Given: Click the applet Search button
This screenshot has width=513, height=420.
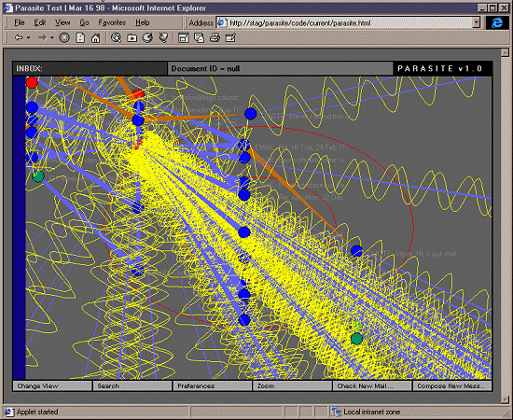Looking at the screenshot, I should tap(132, 386).
